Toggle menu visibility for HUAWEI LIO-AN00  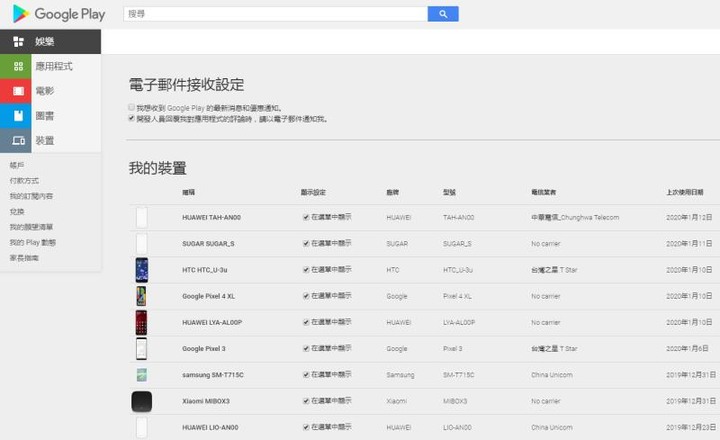coord(306,427)
